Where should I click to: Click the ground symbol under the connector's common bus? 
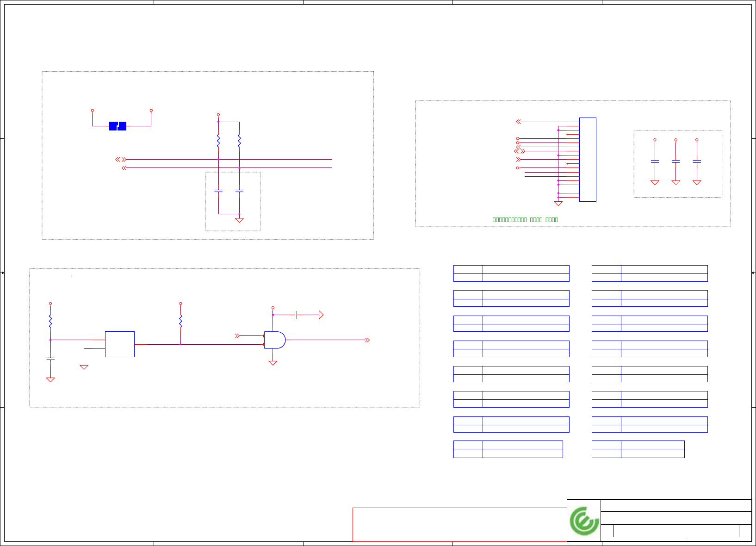click(558, 204)
